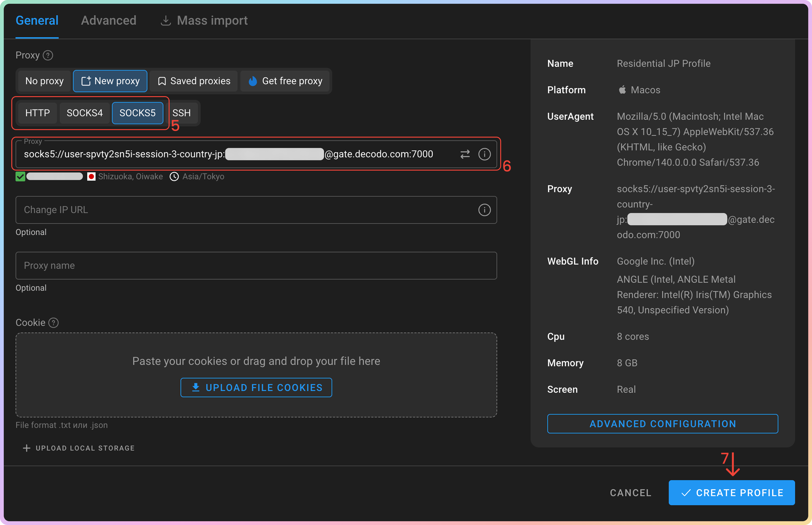812x525 pixels.
Task: Switch to the Advanced tab
Action: (109, 21)
